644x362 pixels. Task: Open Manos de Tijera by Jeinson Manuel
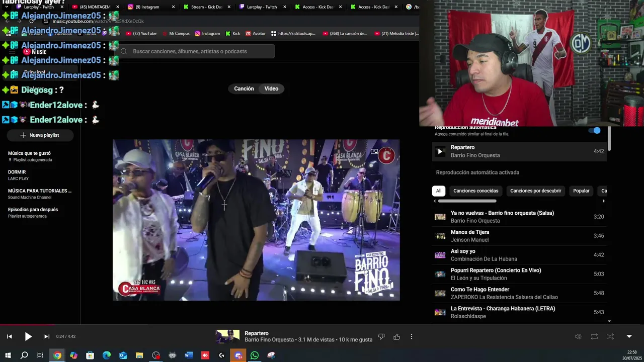pyautogui.click(x=519, y=236)
